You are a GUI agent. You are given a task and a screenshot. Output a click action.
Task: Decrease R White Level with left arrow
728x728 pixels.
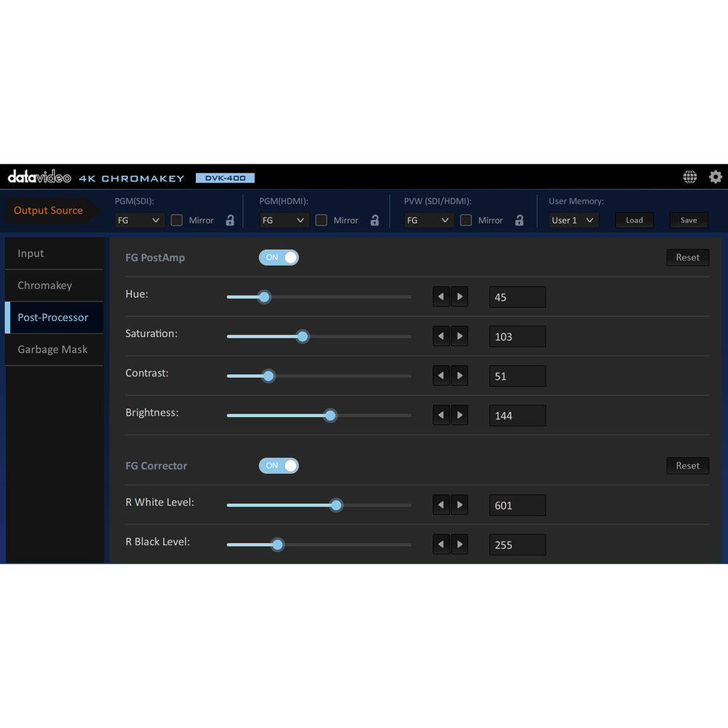click(x=441, y=505)
